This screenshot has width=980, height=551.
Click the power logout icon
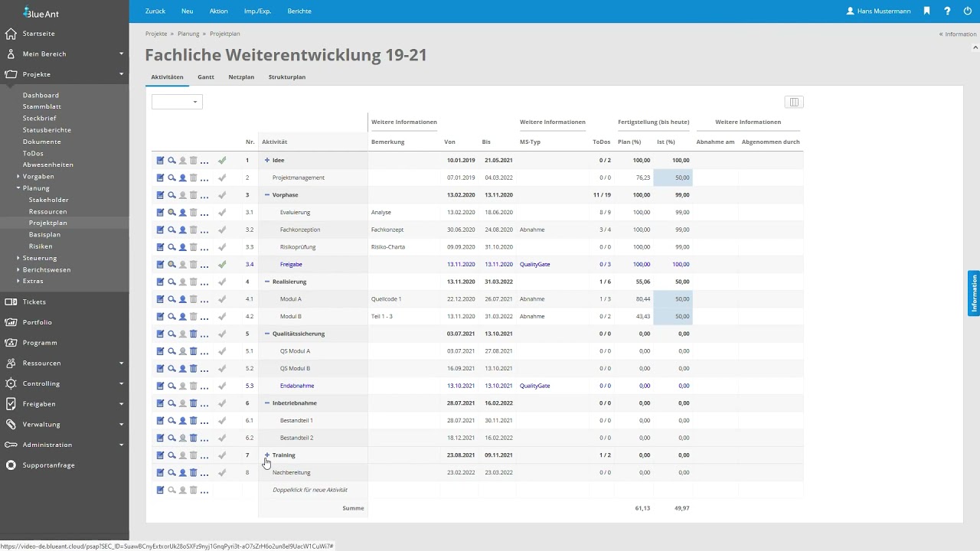[x=968, y=11]
